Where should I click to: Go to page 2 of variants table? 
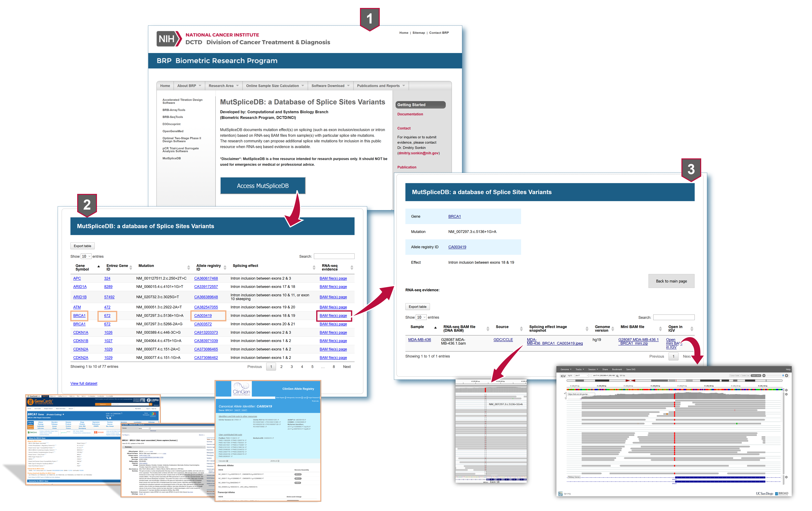tap(281, 366)
